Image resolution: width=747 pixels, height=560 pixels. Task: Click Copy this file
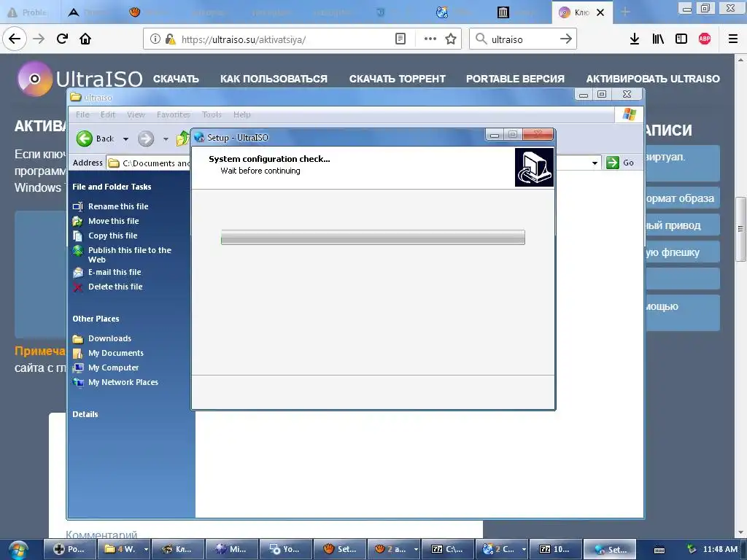pos(112,236)
